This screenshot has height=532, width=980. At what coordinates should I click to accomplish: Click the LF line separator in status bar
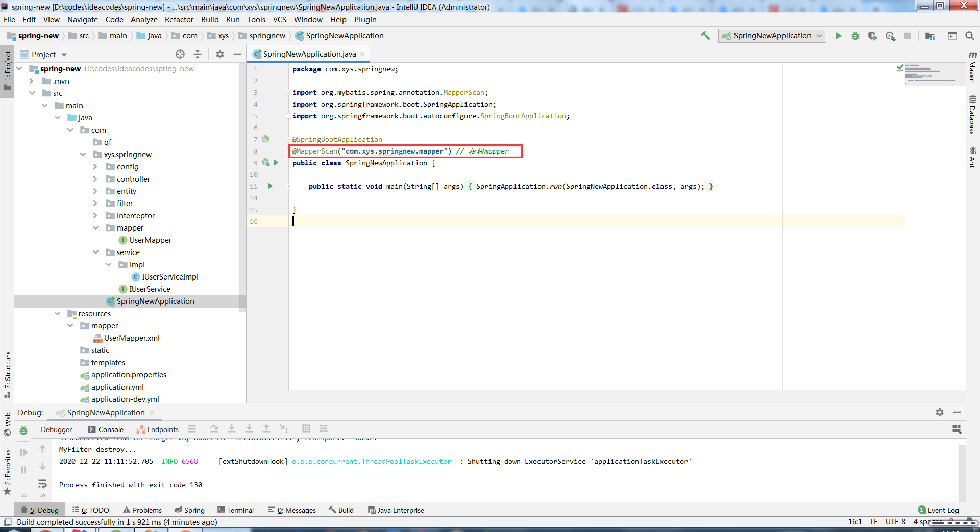pyautogui.click(x=874, y=522)
